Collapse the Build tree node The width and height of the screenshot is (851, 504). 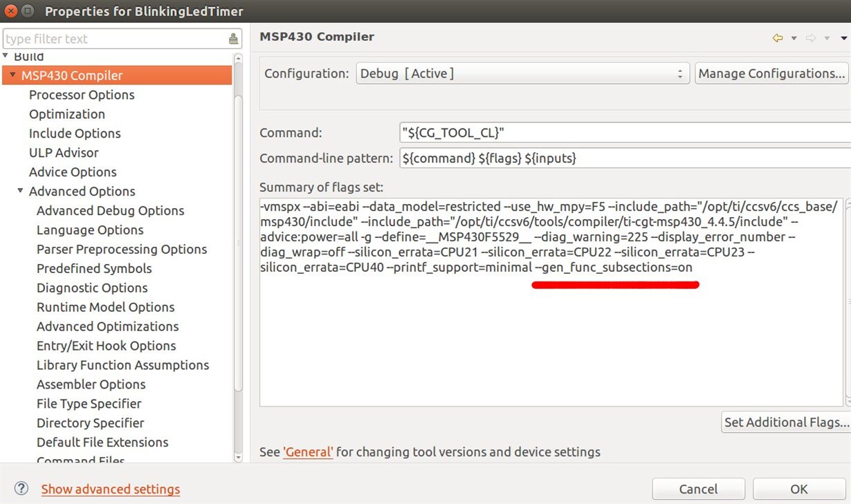coord(6,56)
